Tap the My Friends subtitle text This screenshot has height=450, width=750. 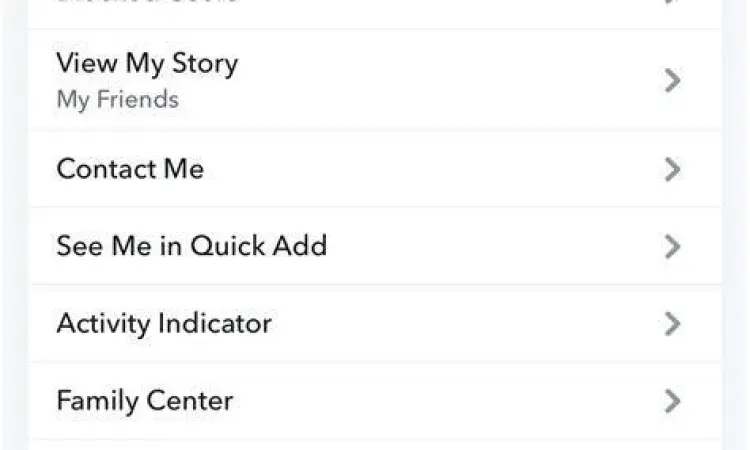pyautogui.click(x=117, y=100)
